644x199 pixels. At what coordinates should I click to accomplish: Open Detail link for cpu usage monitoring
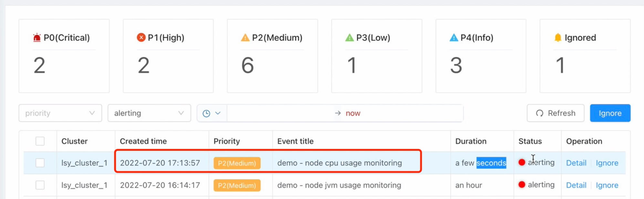pyautogui.click(x=576, y=163)
